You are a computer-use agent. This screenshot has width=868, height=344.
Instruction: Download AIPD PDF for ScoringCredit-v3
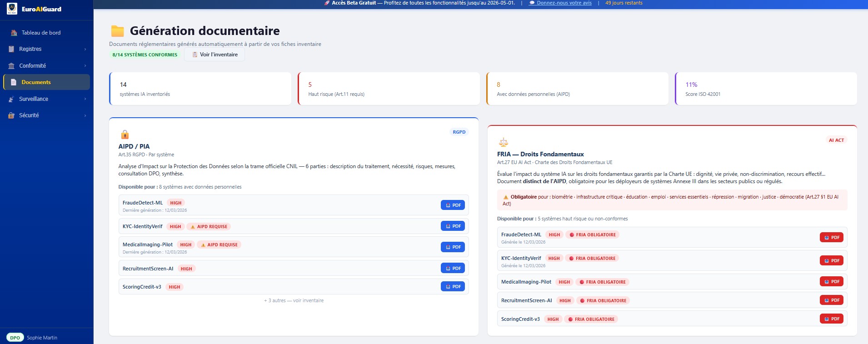(453, 287)
